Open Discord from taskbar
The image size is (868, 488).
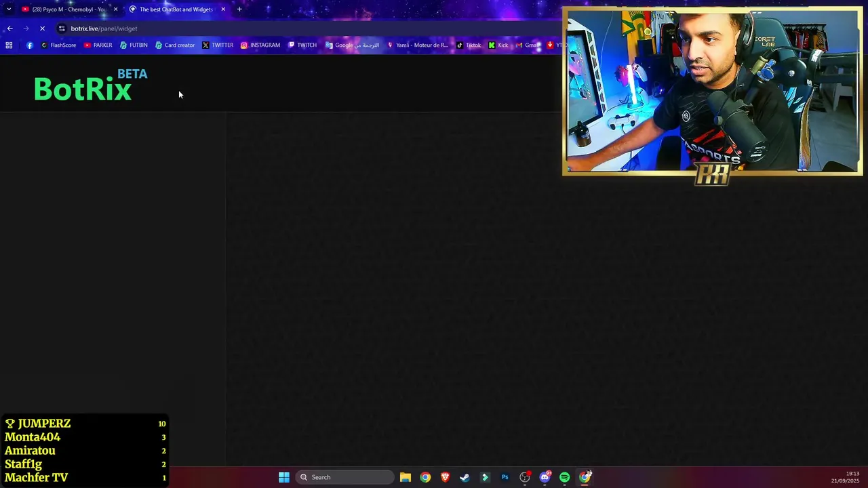(545, 477)
